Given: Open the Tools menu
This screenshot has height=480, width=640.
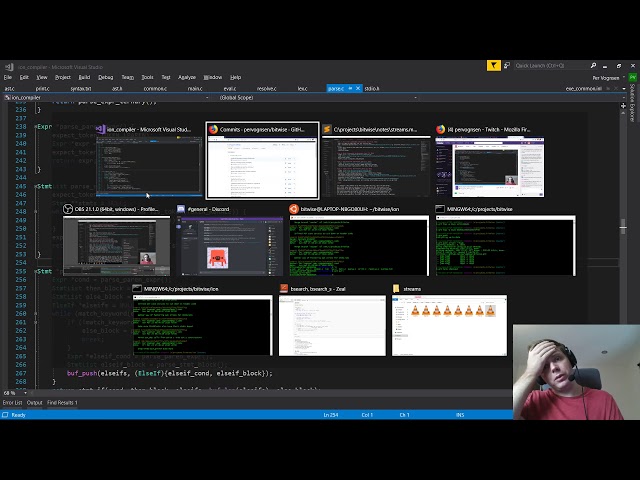Looking at the screenshot, I should click(147, 77).
